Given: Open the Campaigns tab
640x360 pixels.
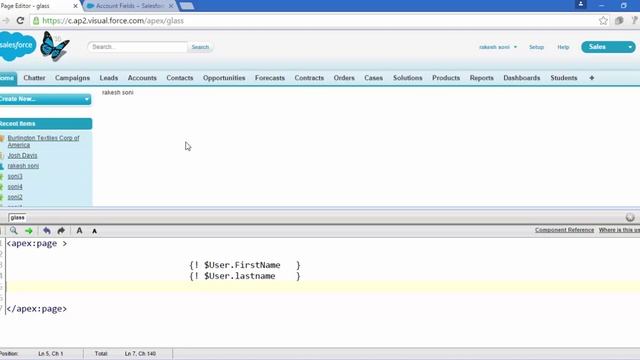Looking at the screenshot, I should click(x=72, y=78).
